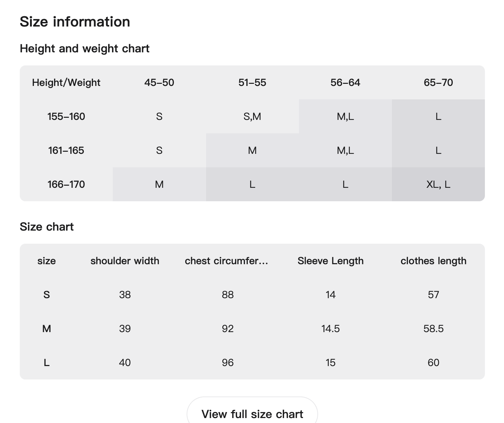The width and height of the screenshot is (504, 423).
Task: Click the 38 shoulder width value
Action: (x=125, y=295)
